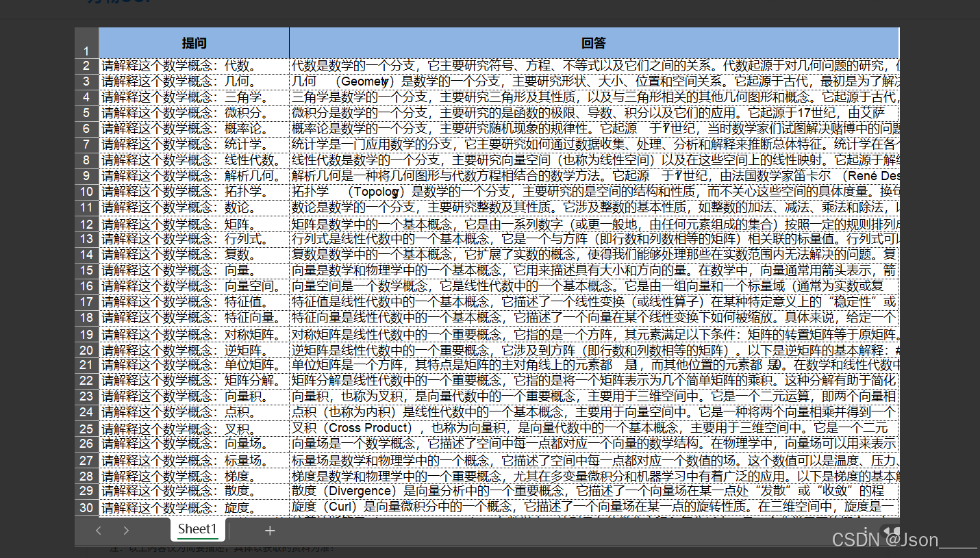Click cell 请解释这个数学概念：点积。

coord(194,412)
